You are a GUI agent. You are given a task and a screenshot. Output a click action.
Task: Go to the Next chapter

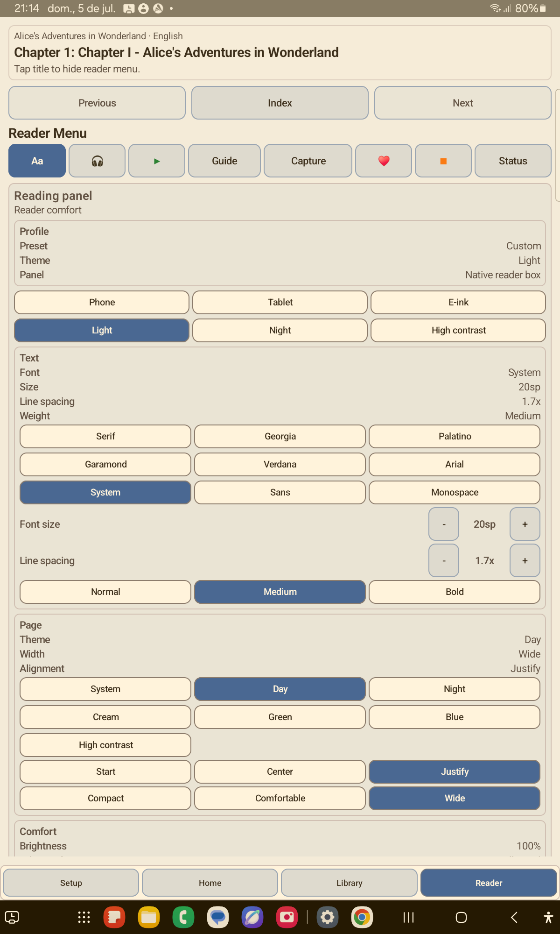[463, 103]
